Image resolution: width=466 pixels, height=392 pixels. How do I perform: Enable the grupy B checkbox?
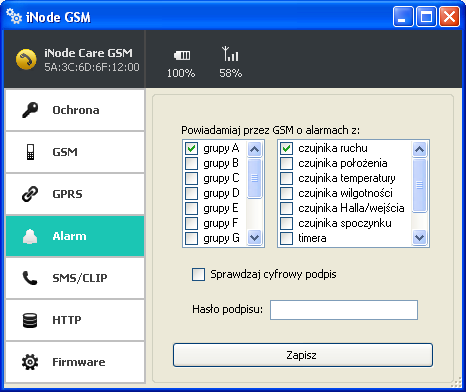191,163
